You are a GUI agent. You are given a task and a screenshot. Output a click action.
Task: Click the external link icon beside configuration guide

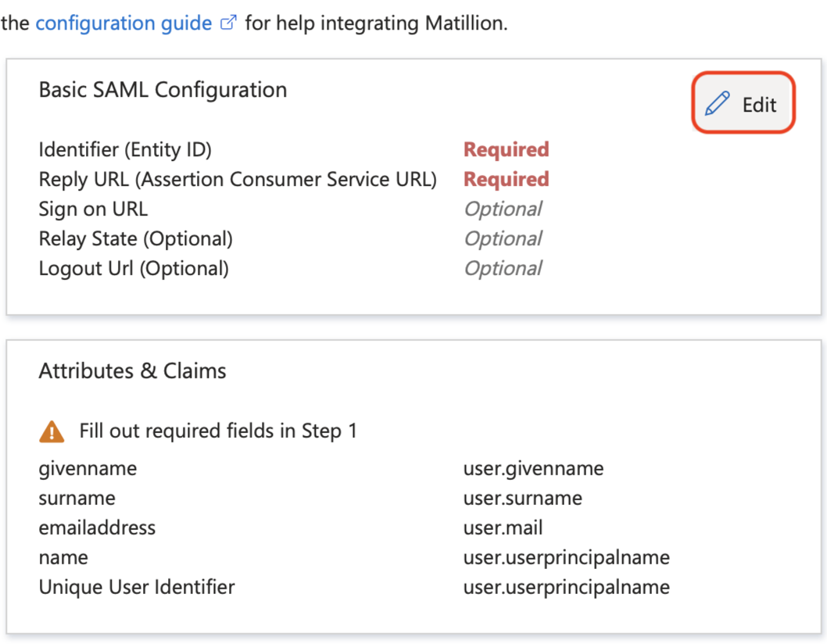(x=227, y=22)
